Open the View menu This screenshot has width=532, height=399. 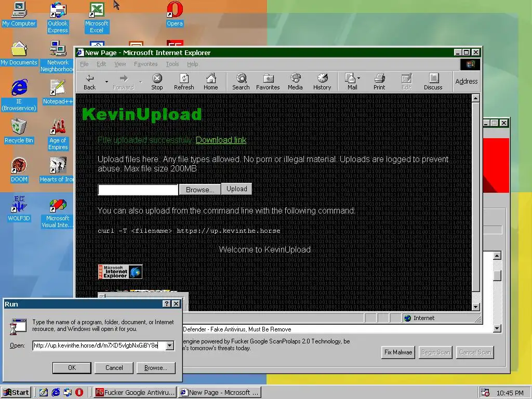tap(120, 64)
